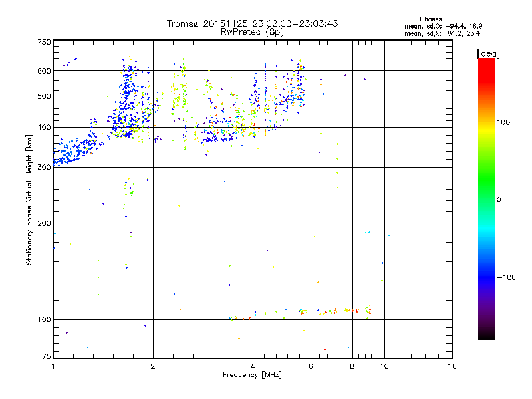Click the 'Frequency [MHz]' axis label
The height and width of the screenshot is (399, 532).
point(252,375)
